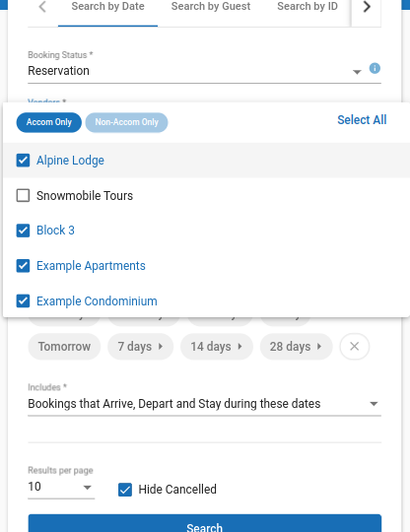Switch to the Search by ID tab

point(307,7)
